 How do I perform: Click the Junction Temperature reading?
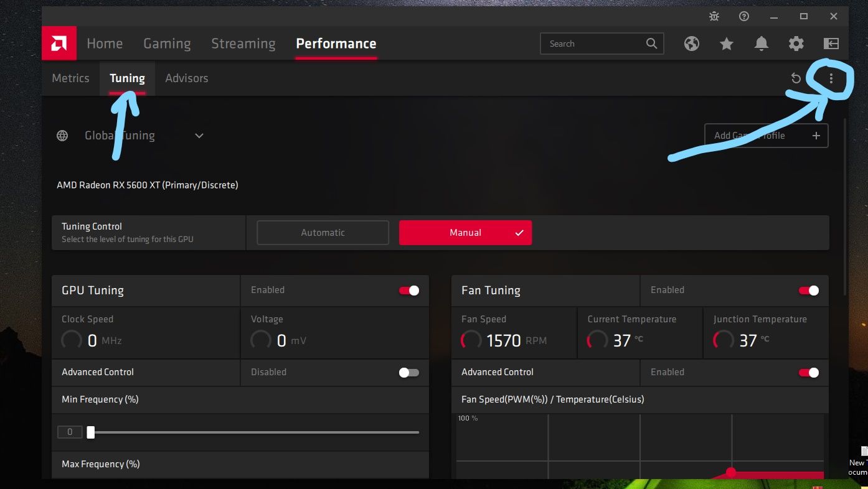[x=741, y=340]
